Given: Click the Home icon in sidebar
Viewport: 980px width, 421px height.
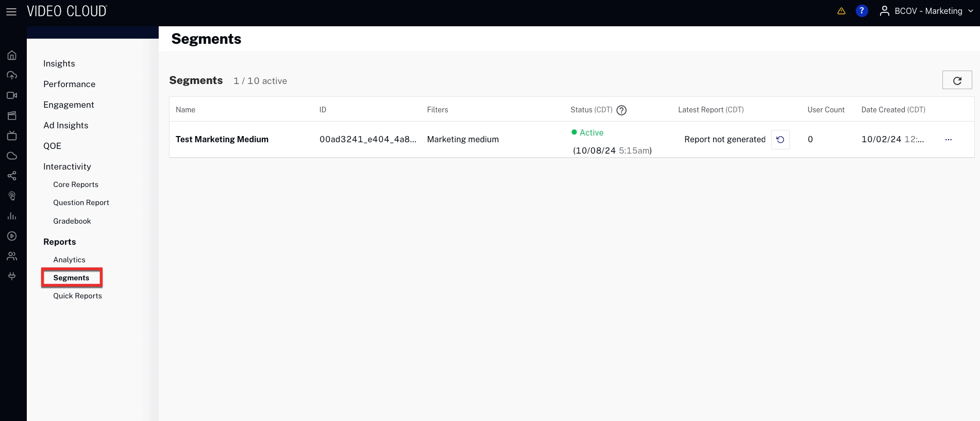Looking at the screenshot, I should [12, 55].
